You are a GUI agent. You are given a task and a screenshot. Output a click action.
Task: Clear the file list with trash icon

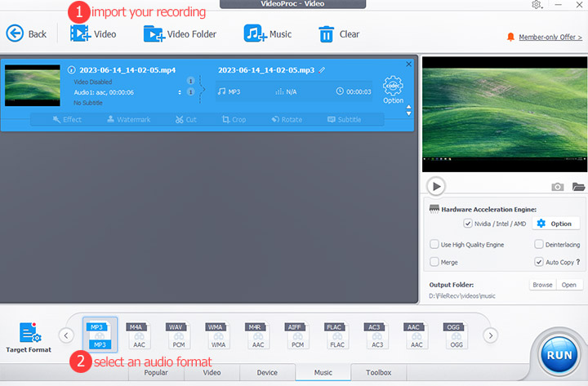coord(326,34)
